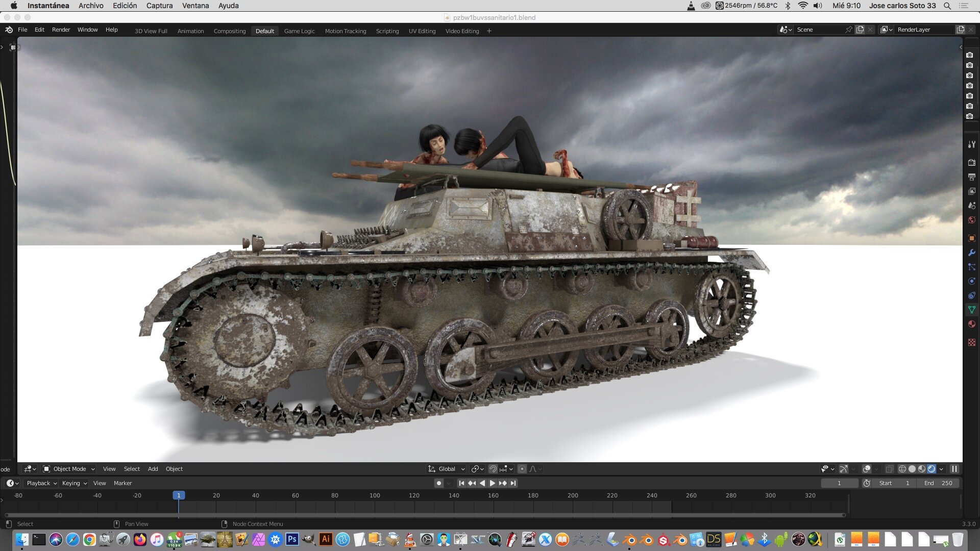Open the timeline editor type dropdown
The image size is (980, 551).
click(13, 483)
